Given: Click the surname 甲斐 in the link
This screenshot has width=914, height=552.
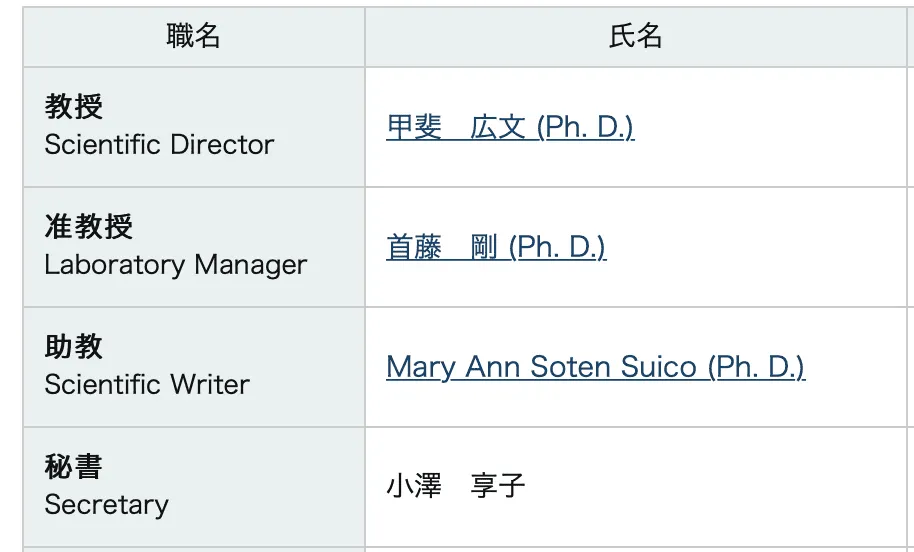Looking at the screenshot, I should [414, 128].
